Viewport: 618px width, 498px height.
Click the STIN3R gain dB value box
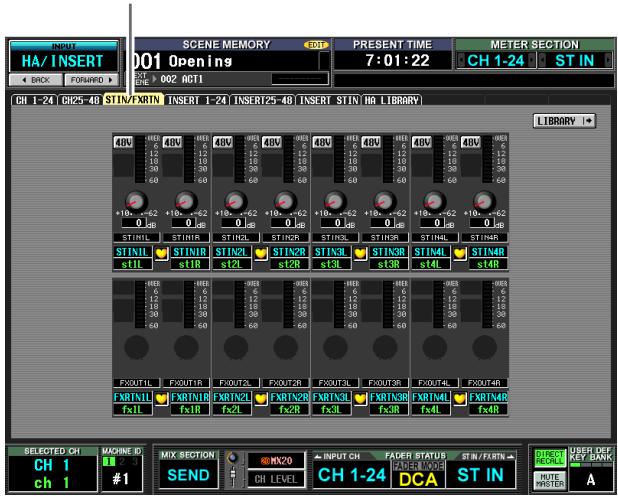[383, 223]
